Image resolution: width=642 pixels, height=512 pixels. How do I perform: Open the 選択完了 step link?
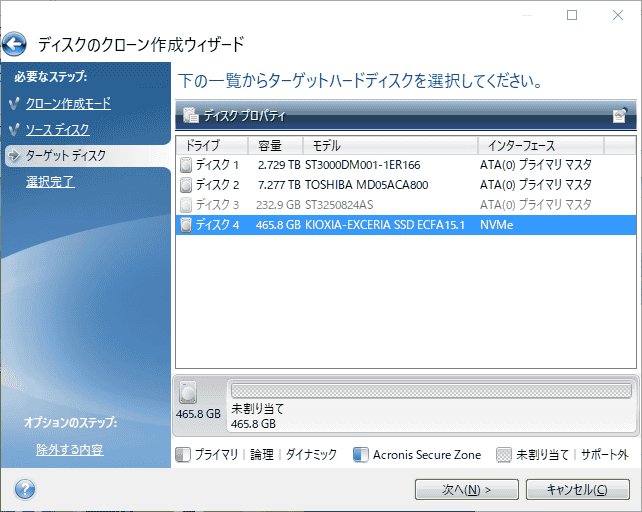tap(50, 181)
